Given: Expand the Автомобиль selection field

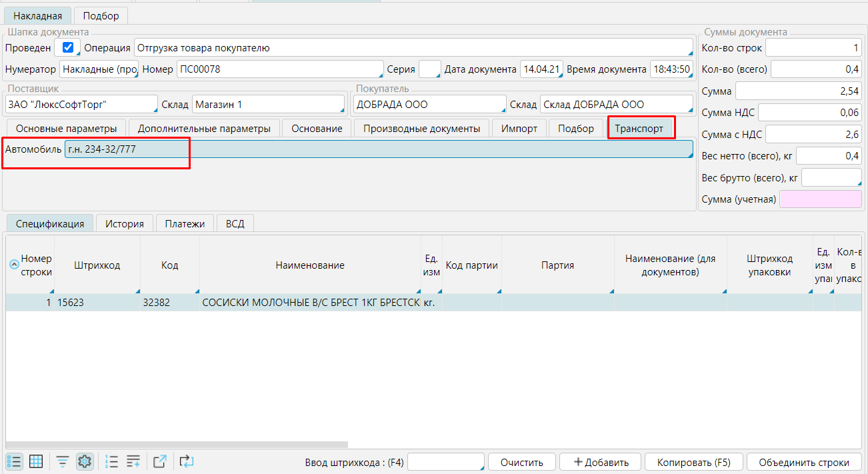Looking at the screenshot, I should (378, 149).
